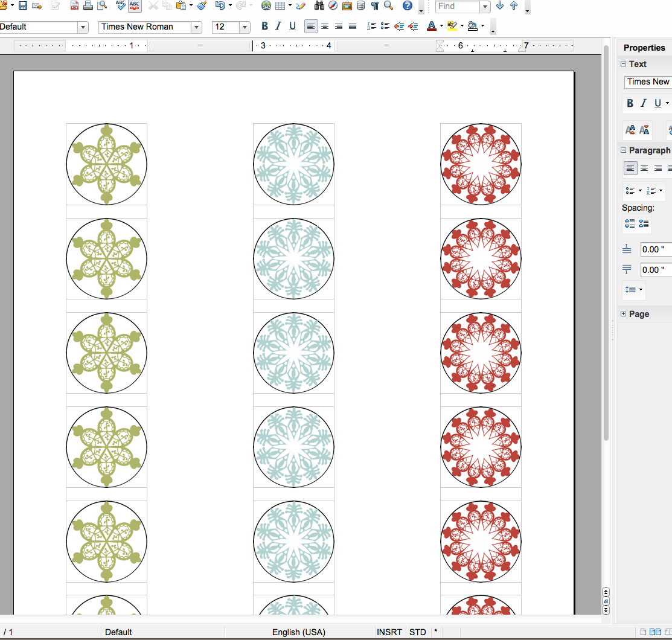Click inside the Find search field

[x=456, y=7]
